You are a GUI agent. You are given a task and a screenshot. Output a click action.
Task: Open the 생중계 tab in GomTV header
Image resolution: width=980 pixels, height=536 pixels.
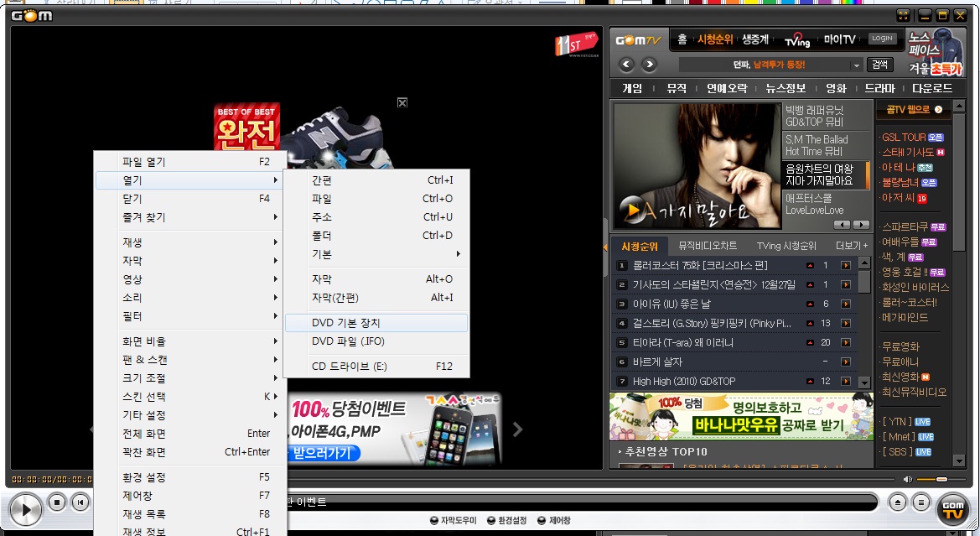coord(755,39)
